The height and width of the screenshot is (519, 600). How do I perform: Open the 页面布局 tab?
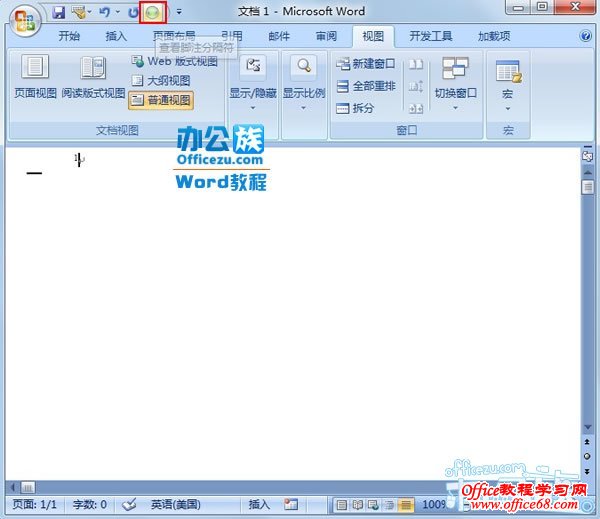(x=174, y=36)
